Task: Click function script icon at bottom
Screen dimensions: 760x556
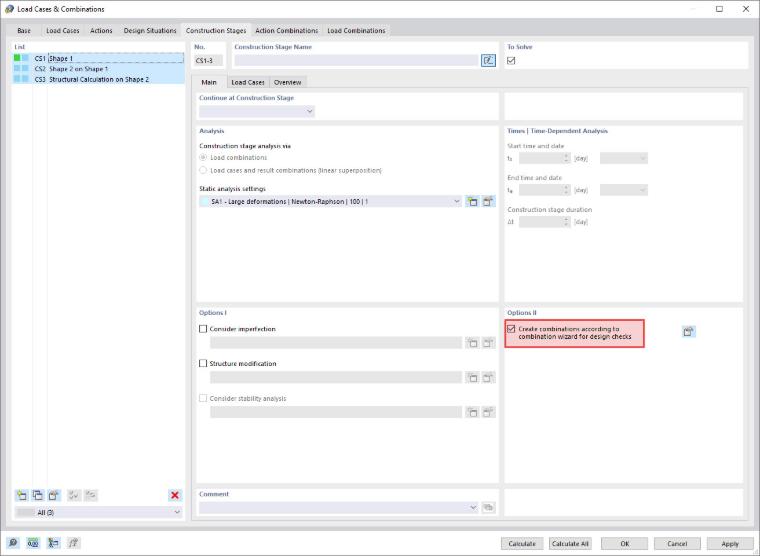Action: [74, 543]
